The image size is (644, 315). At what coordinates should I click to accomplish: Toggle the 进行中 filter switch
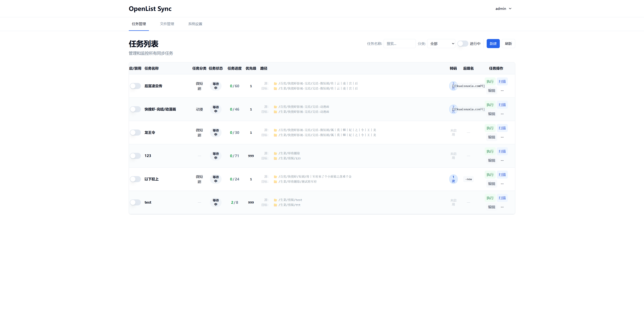point(463,44)
